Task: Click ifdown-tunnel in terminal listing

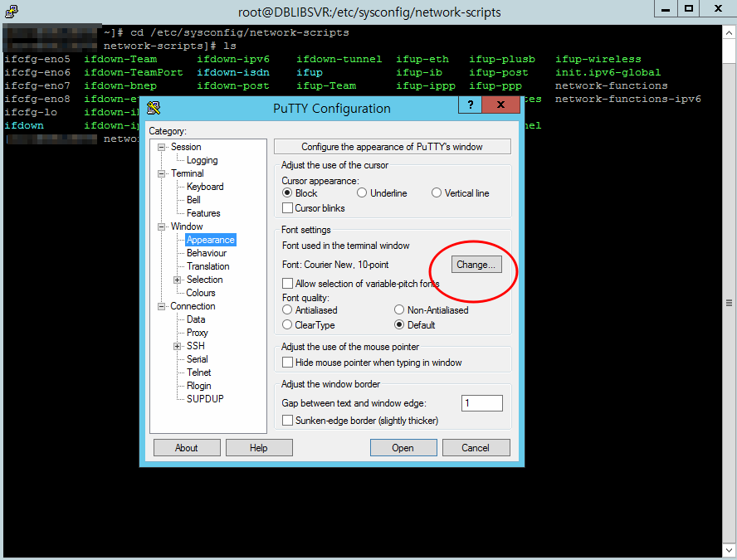Action: [x=339, y=59]
